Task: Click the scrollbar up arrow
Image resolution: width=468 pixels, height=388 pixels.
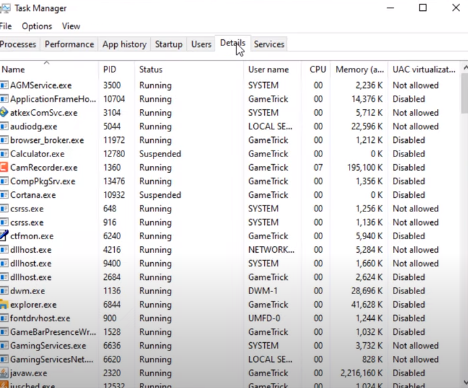Action: click(x=464, y=68)
